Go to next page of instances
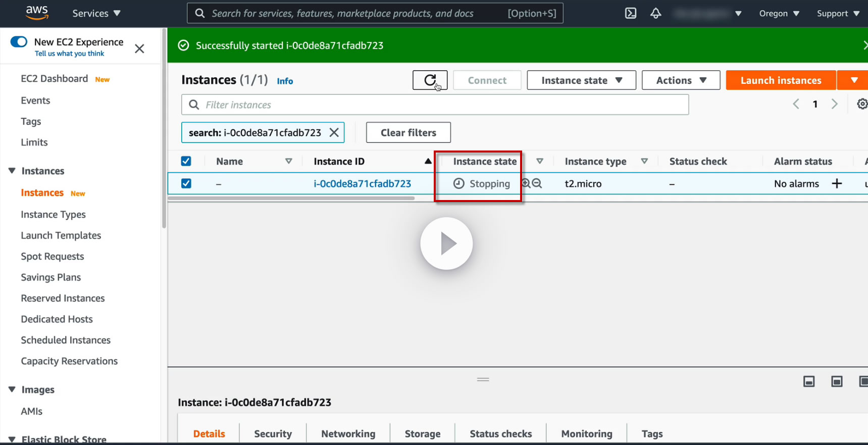Screen dimensions: 868x445 (x=834, y=104)
